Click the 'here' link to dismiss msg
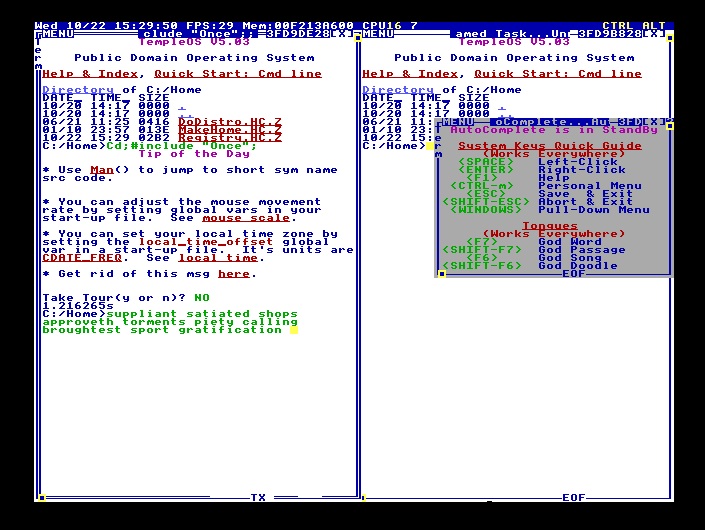Image resolution: width=705 pixels, height=530 pixels. [234, 274]
